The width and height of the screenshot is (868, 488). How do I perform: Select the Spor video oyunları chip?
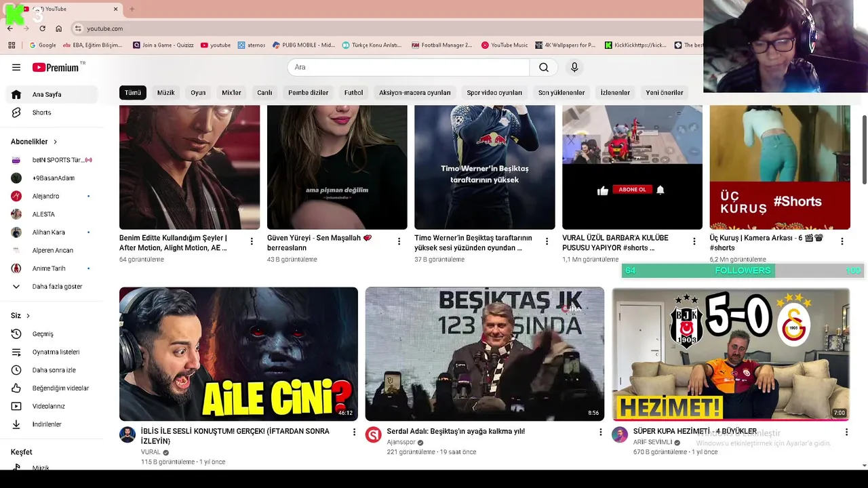(494, 93)
